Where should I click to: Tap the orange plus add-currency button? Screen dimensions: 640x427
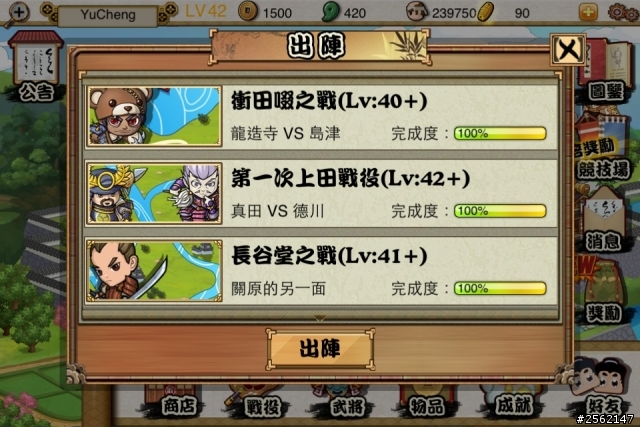click(588, 12)
